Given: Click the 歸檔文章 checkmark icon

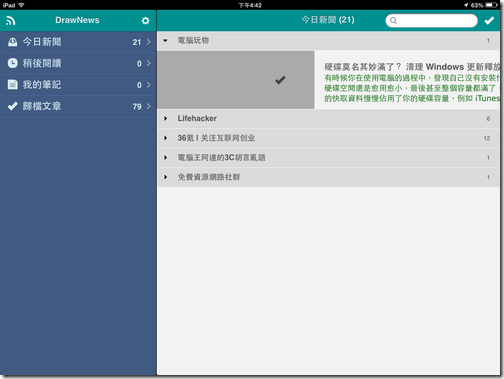Looking at the screenshot, I should point(13,106).
